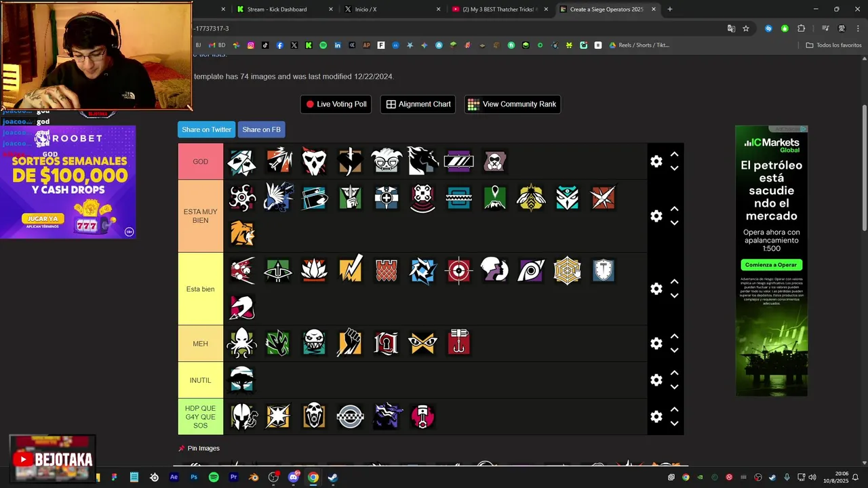Move INUTIL row down with arrow

point(674,387)
